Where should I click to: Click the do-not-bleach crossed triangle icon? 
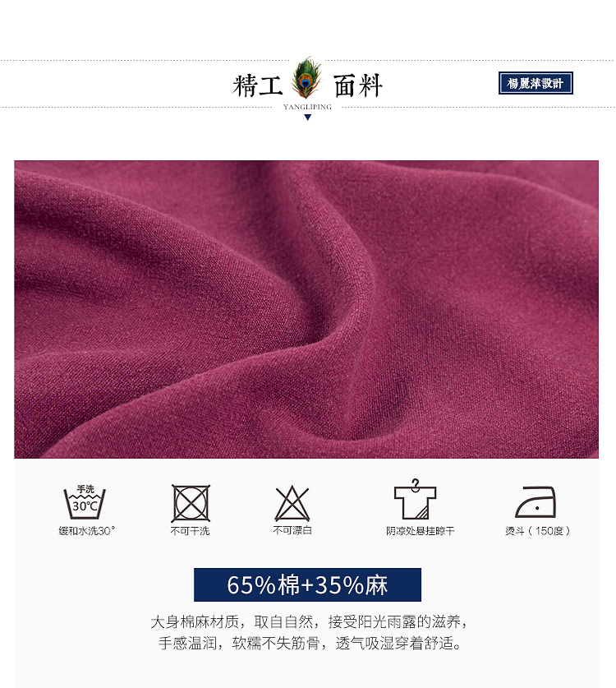tap(292, 503)
